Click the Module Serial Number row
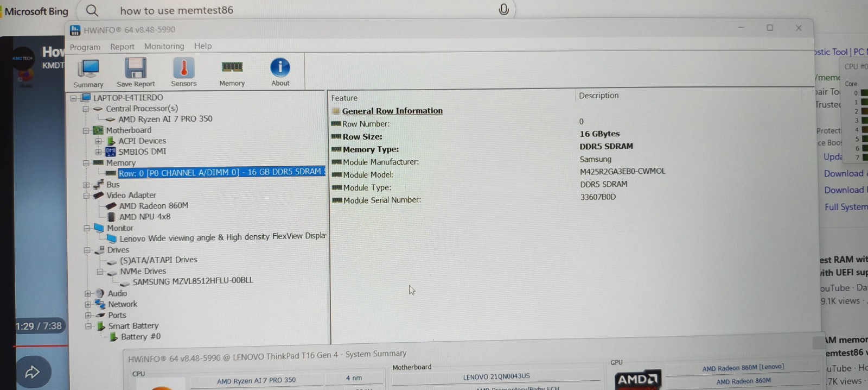Screen dimensions: 868x390 click(x=382, y=200)
